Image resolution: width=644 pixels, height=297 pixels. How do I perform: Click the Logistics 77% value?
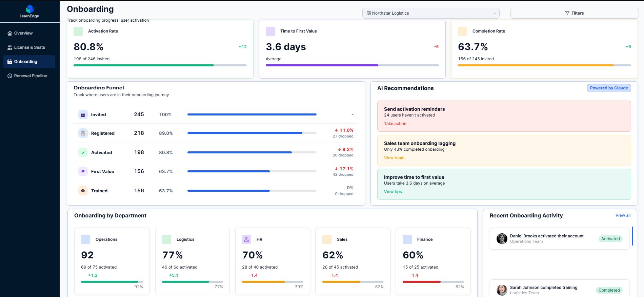(173, 255)
